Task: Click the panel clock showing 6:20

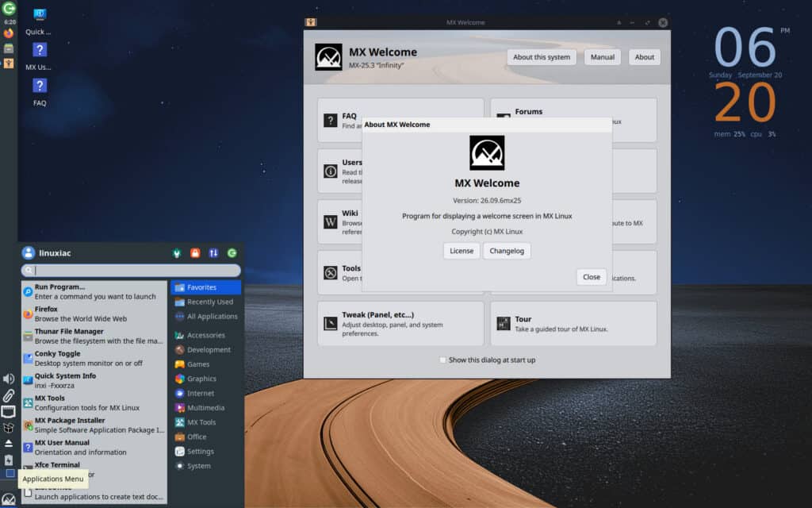Action: click(10, 21)
